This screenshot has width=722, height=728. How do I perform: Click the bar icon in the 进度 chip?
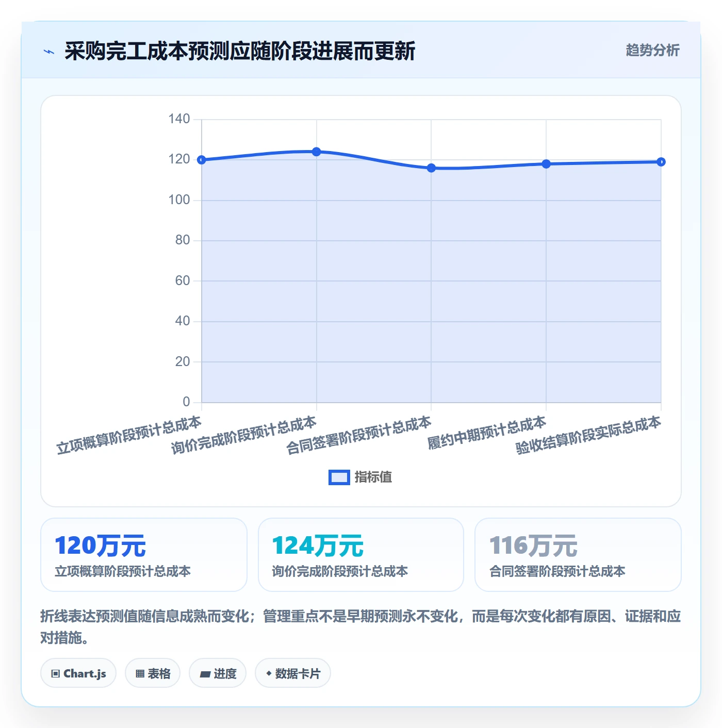pyautogui.click(x=205, y=674)
